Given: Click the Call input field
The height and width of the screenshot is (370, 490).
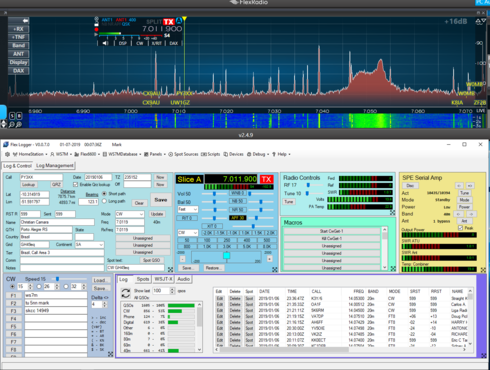Looking at the screenshot, I should pos(41,177).
